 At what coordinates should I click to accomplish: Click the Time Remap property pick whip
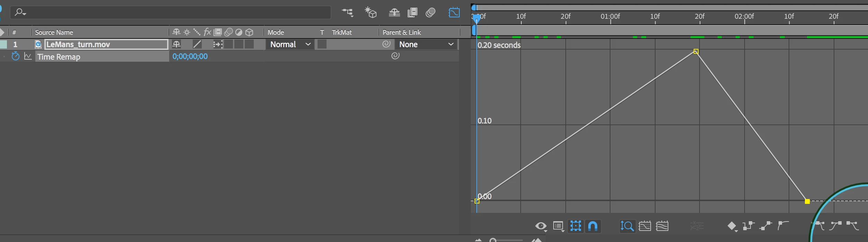[x=395, y=56]
